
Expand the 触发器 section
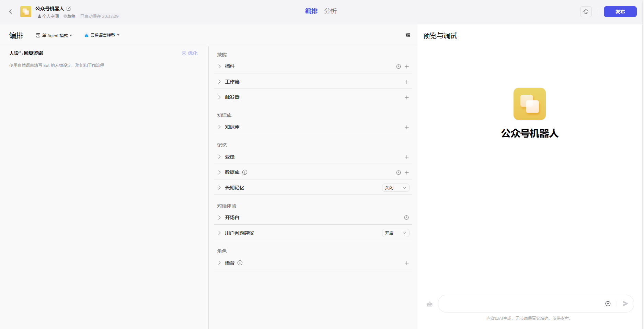pos(219,97)
